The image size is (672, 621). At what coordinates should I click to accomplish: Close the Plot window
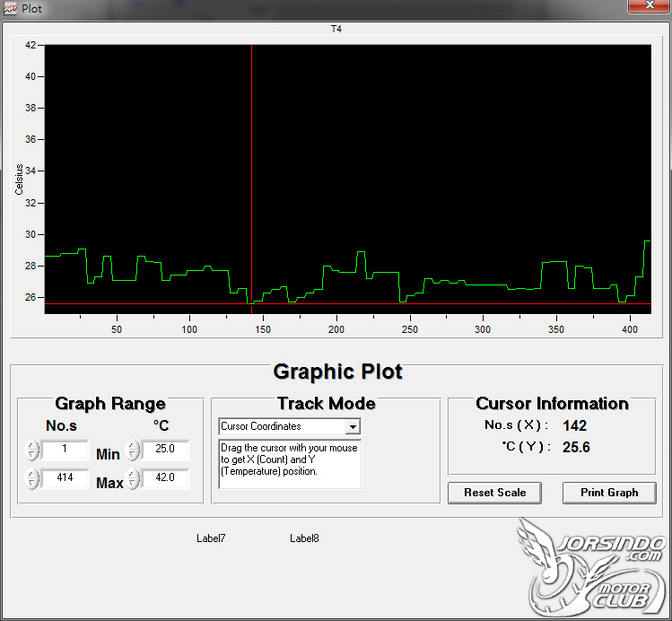tap(649, 5)
